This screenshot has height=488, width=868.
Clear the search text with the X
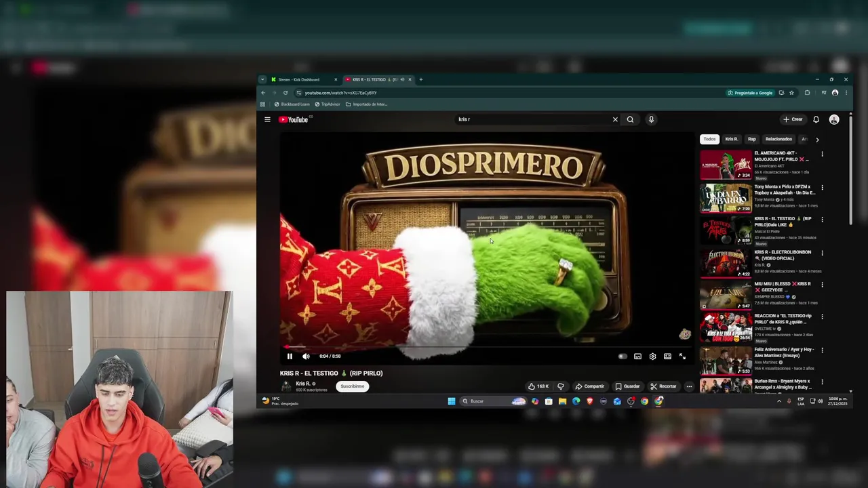615,119
